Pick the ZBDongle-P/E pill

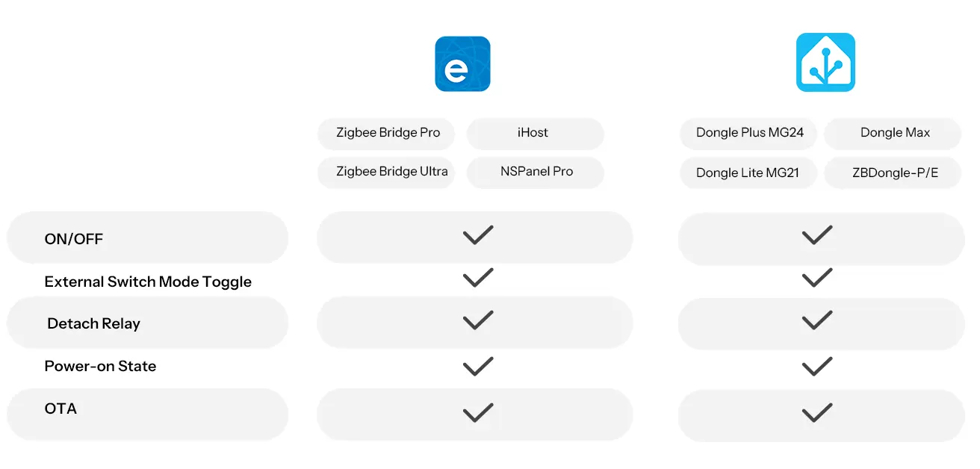(894, 173)
